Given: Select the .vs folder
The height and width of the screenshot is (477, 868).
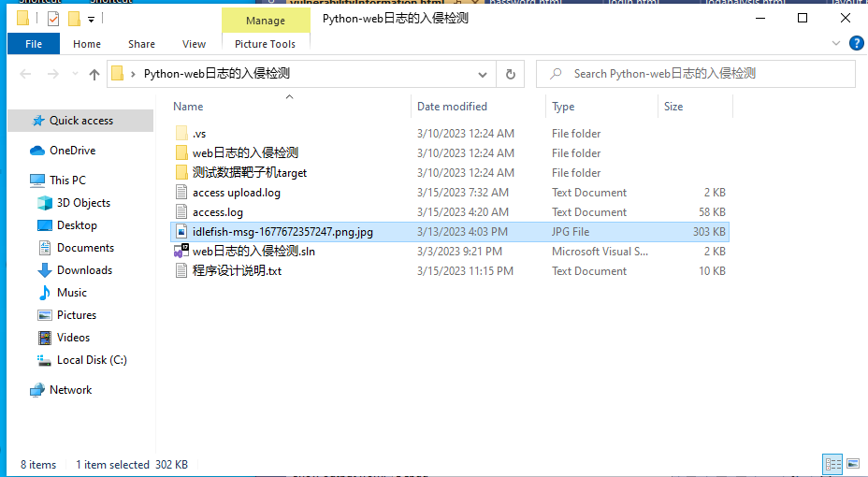Looking at the screenshot, I should click(198, 134).
